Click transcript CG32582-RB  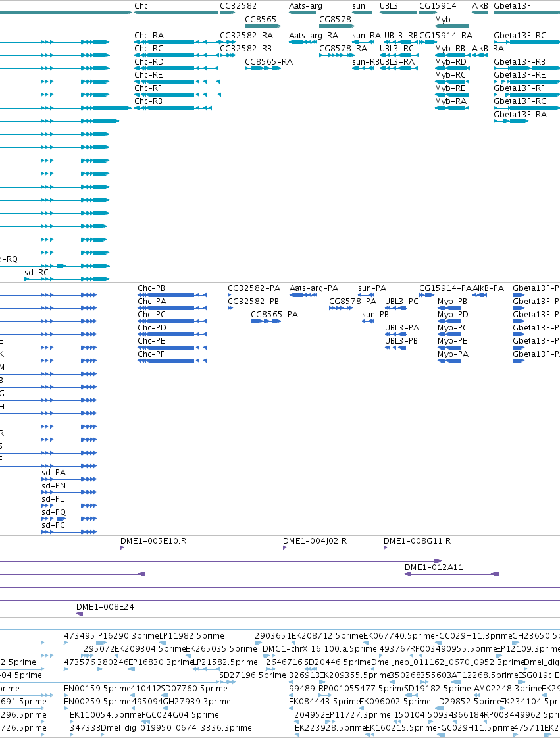pos(245,49)
